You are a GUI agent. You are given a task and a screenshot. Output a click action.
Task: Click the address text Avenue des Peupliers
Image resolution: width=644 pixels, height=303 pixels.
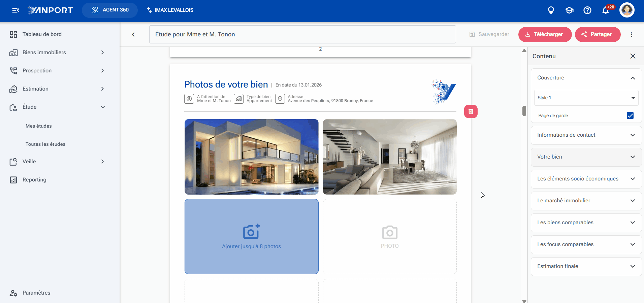click(330, 101)
